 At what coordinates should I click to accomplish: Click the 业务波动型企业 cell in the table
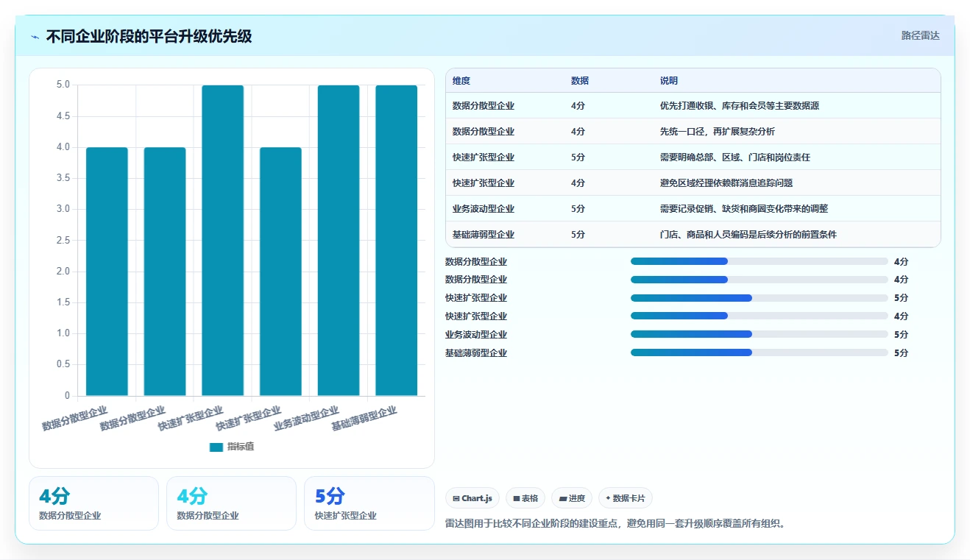(x=484, y=209)
